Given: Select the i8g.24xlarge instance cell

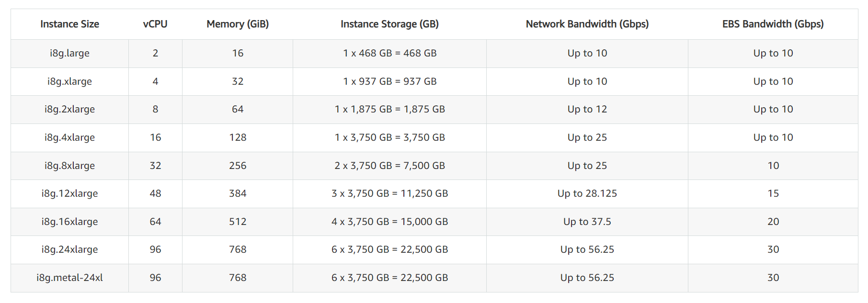Looking at the screenshot, I should coord(69,249).
